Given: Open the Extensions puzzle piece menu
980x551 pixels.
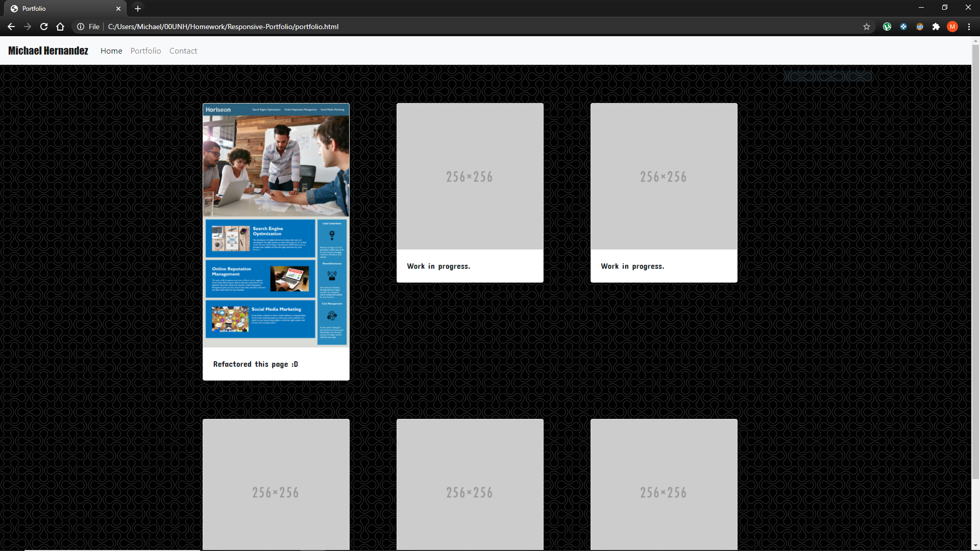Looking at the screenshot, I should pos(936,27).
